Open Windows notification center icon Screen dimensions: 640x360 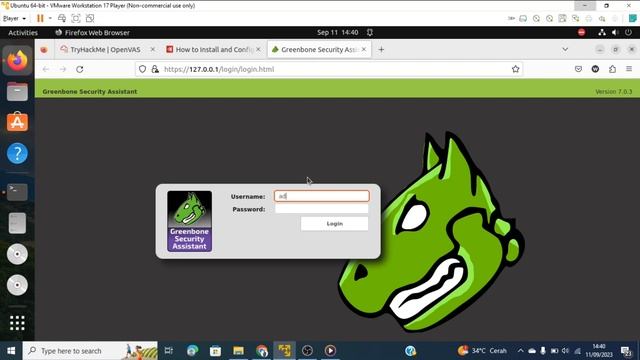(626, 351)
